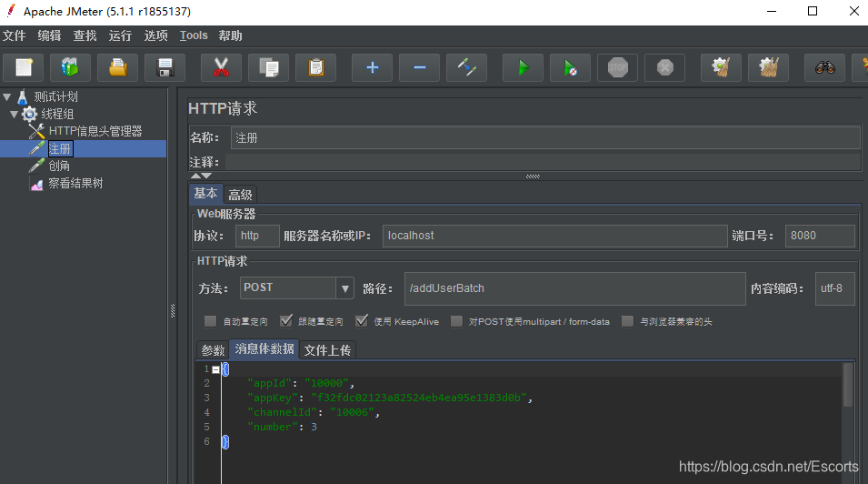Select 测试计划 test plan node
Screen dimensions: 868x484
point(55,97)
